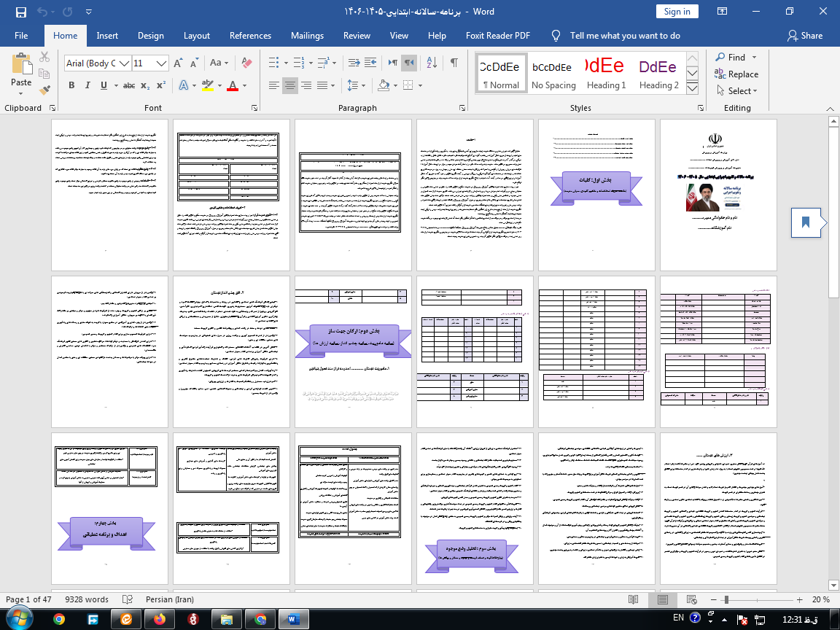Toggle left-to-right text direction
Viewport: 840px width, 630px height.
click(393, 63)
